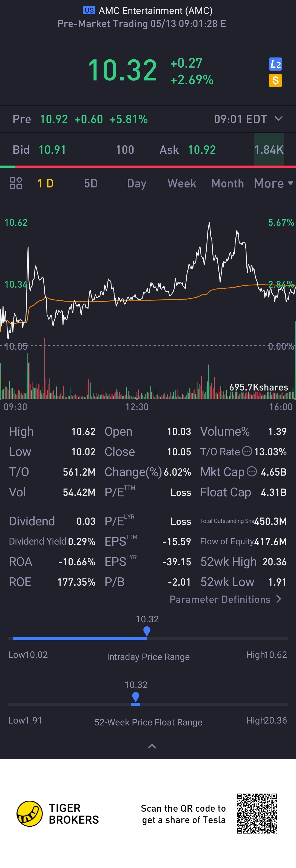Tap the ROE 177.35% stat
The image size is (296, 868).
tap(52, 582)
